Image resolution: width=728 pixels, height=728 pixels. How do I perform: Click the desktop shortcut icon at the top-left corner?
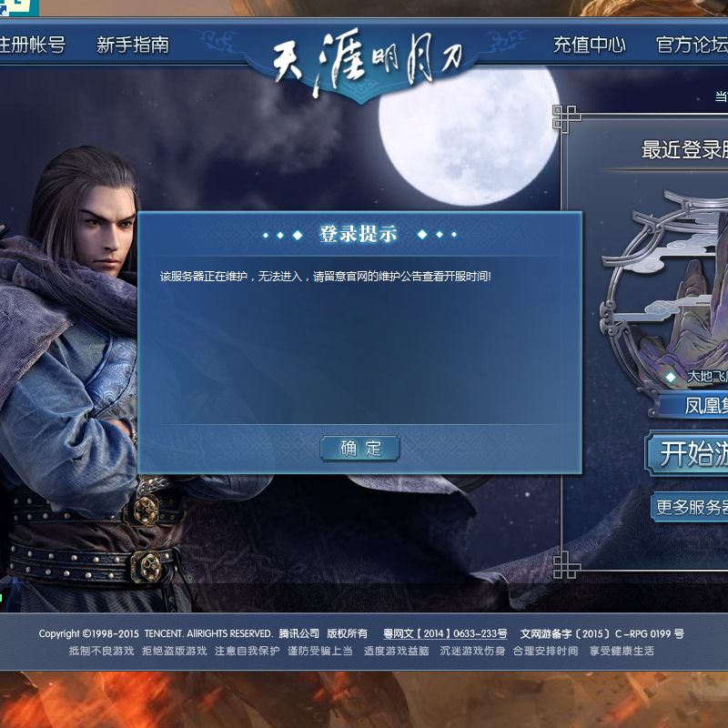point(18,7)
